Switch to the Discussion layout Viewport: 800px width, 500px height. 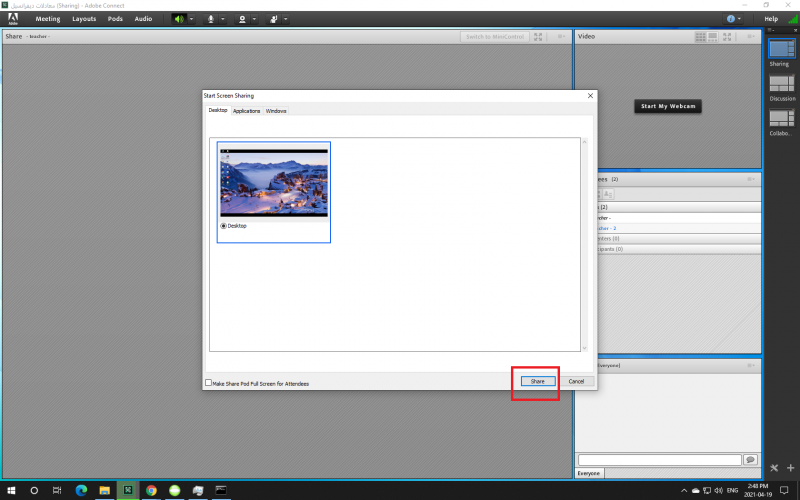780,84
